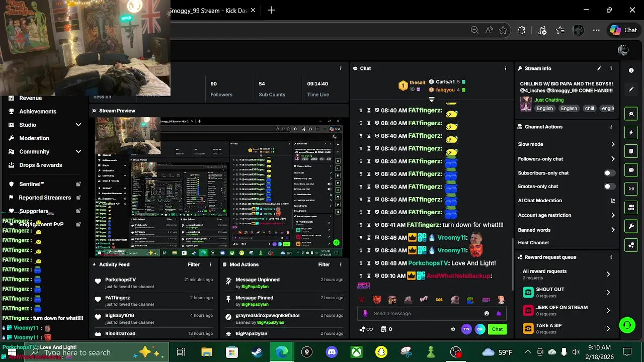Open the AI Chat Moderation external link icon
This screenshot has height=362, width=644.
[x=613, y=201]
